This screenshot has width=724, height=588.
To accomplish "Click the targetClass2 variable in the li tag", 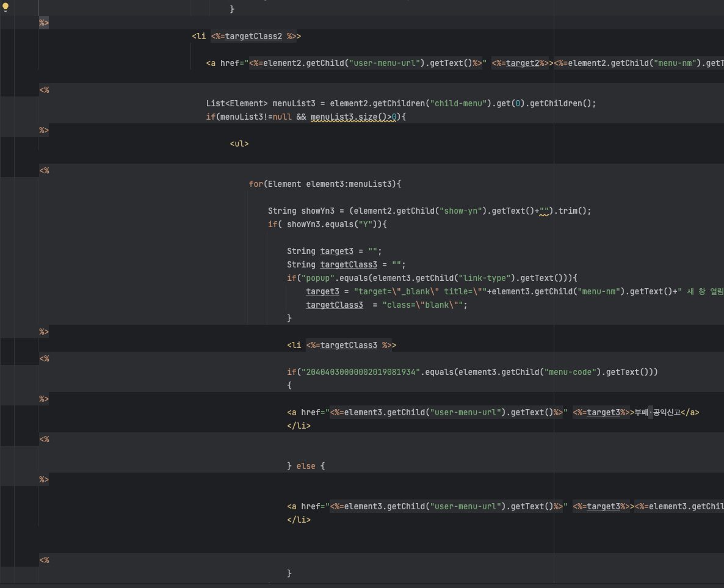I will (253, 36).
